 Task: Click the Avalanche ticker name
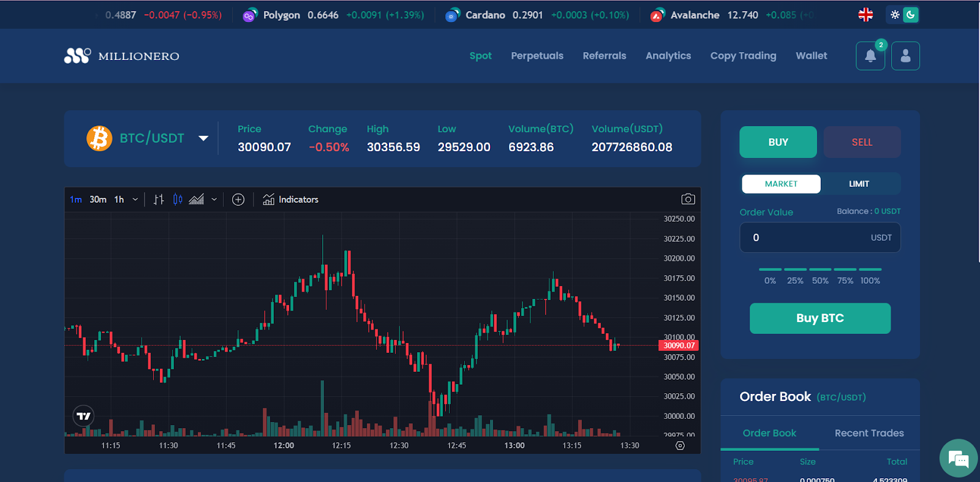pos(695,15)
